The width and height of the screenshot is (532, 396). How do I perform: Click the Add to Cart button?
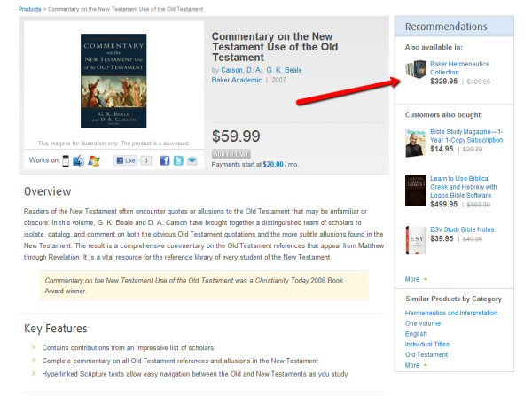click(231, 154)
